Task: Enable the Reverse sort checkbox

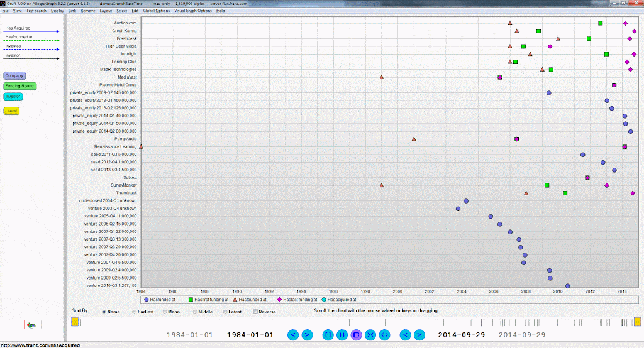Action: 255,312
